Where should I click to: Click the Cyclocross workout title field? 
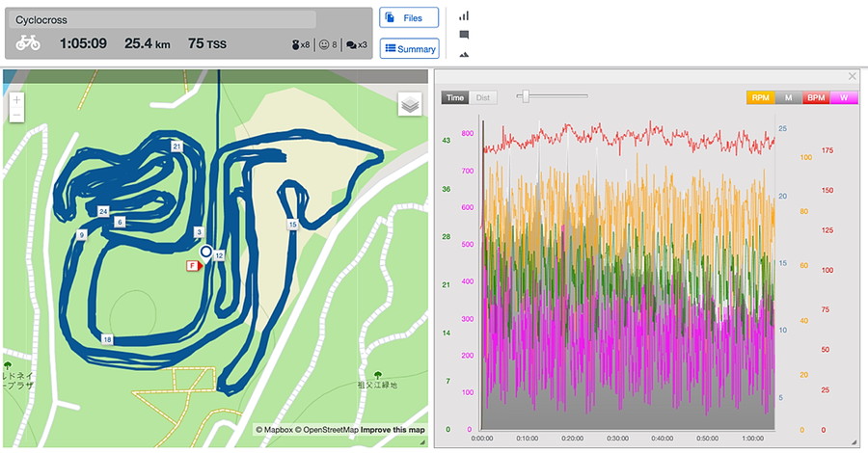pos(164,19)
